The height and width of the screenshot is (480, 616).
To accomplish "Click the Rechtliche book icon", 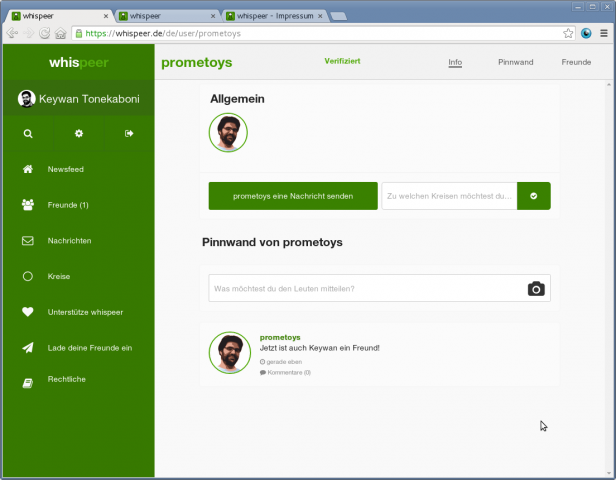I will 28,383.
